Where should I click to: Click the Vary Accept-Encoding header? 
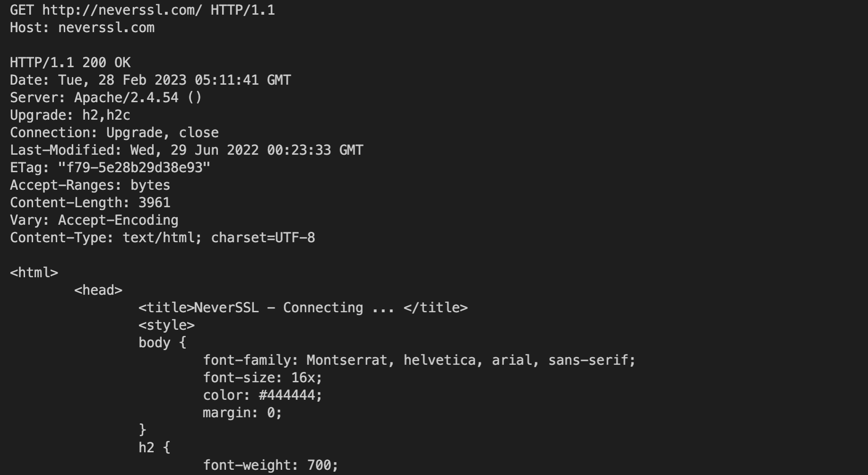click(x=94, y=220)
